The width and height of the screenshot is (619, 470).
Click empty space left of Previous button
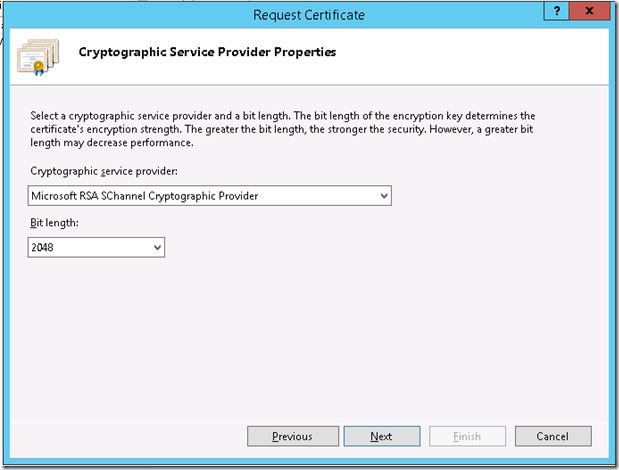tap(128, 436)
